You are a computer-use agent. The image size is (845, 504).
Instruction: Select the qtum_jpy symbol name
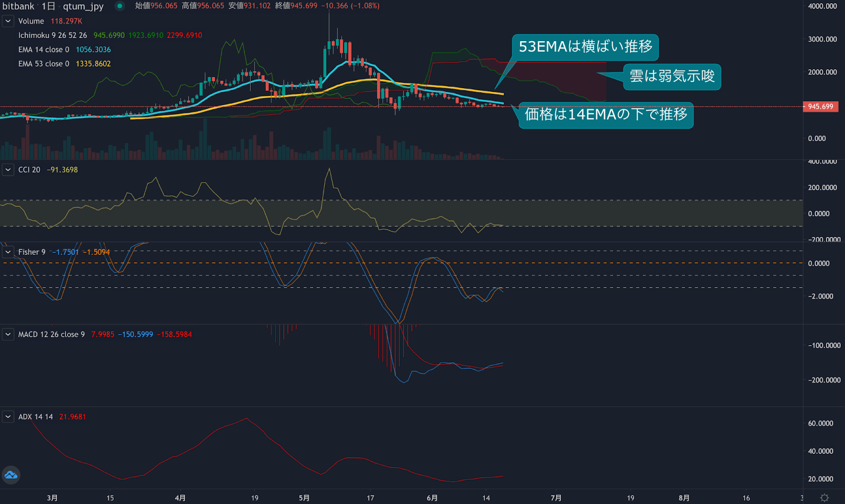pyautogui.click(x=83, y=6)
